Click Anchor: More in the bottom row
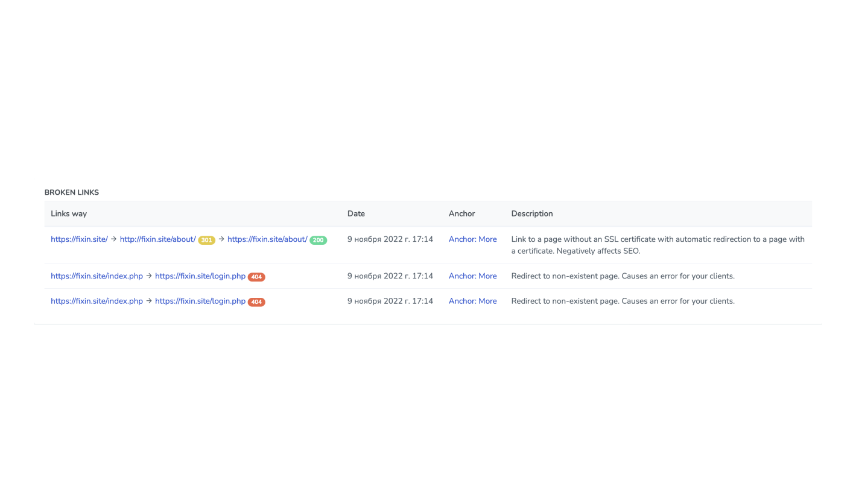This screenshot has width=856, height=504. pos(472,301)
